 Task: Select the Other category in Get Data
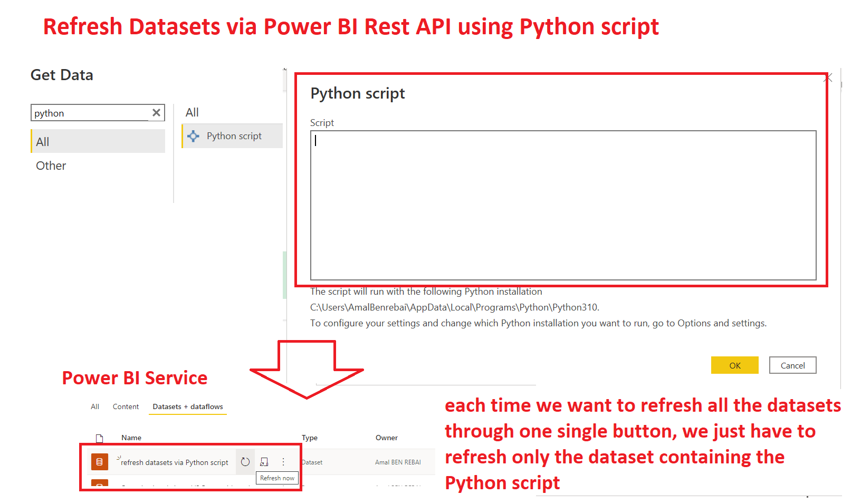(x=51, y=166)
